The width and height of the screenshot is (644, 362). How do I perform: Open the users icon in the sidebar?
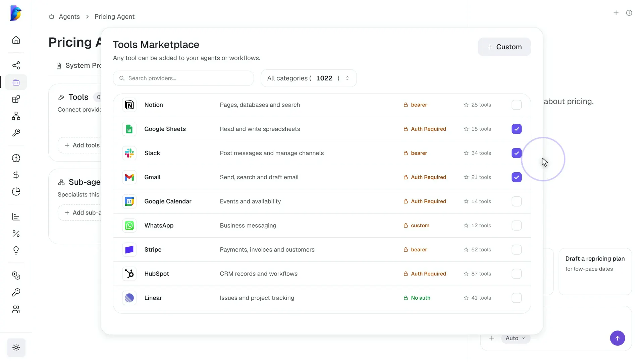pos(16,309)
